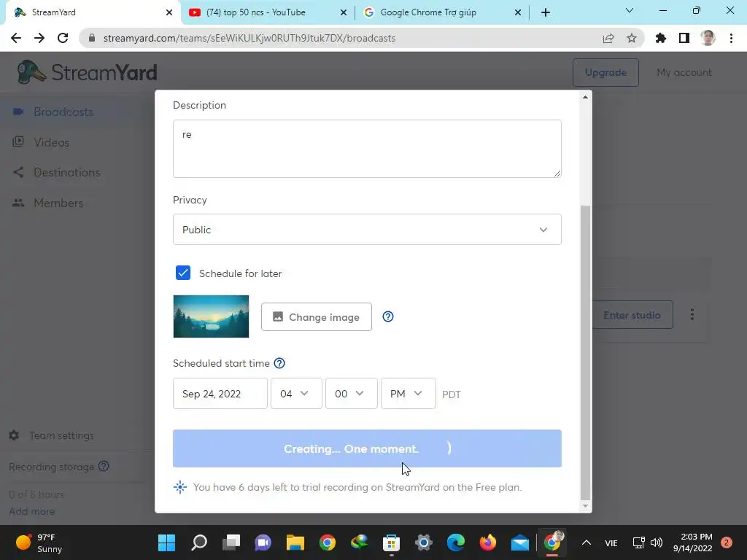Open the Broadcasts sidebar section
747x560 pixels.
pos(63,112)
